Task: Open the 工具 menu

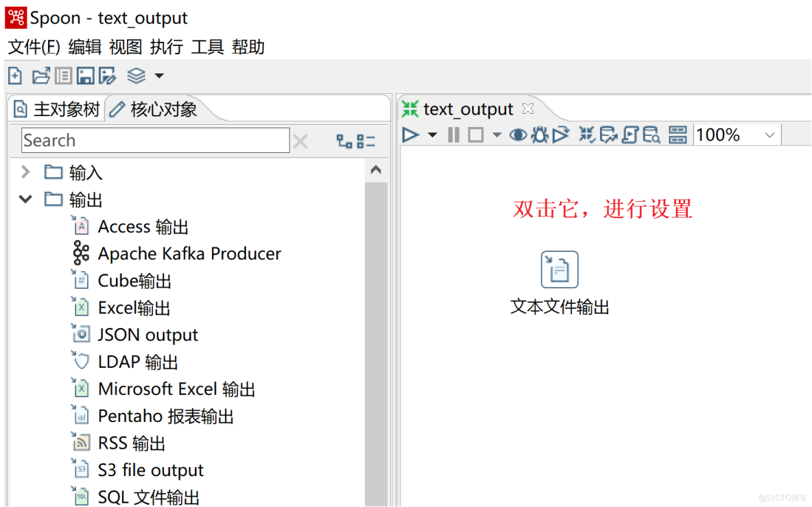Action: [x=208, y=47]
